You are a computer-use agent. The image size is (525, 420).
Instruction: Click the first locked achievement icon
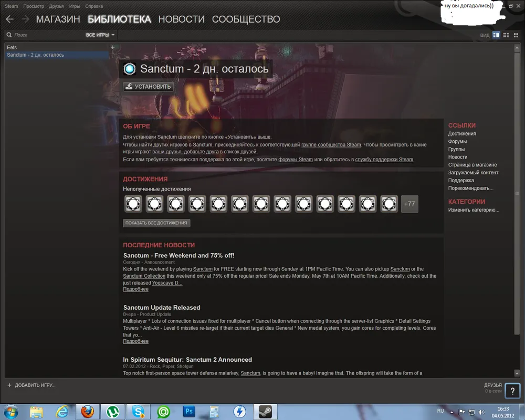[x=133, y=204]
